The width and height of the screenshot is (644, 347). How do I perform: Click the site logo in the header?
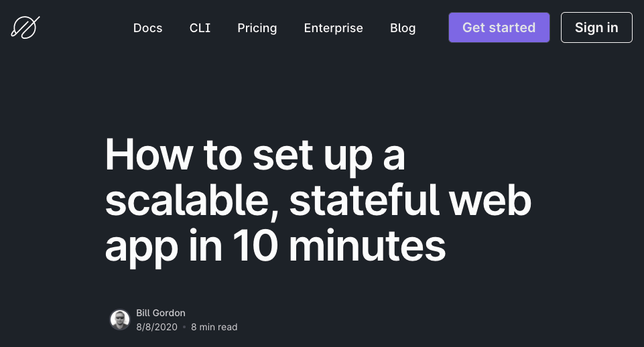[25, 27]
